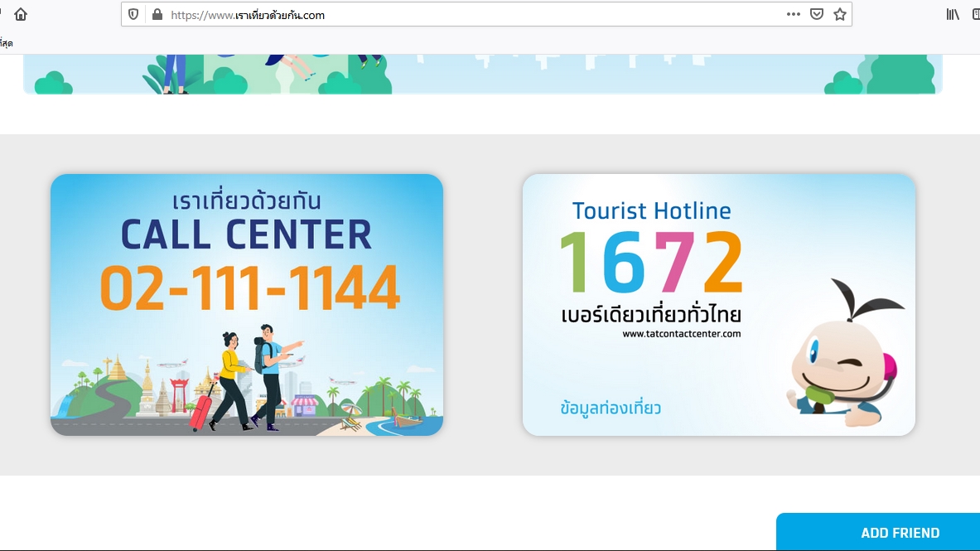
Task: Click the เราเที่ยวด้วยกัน title on banner
Action: tap(246, 201)
